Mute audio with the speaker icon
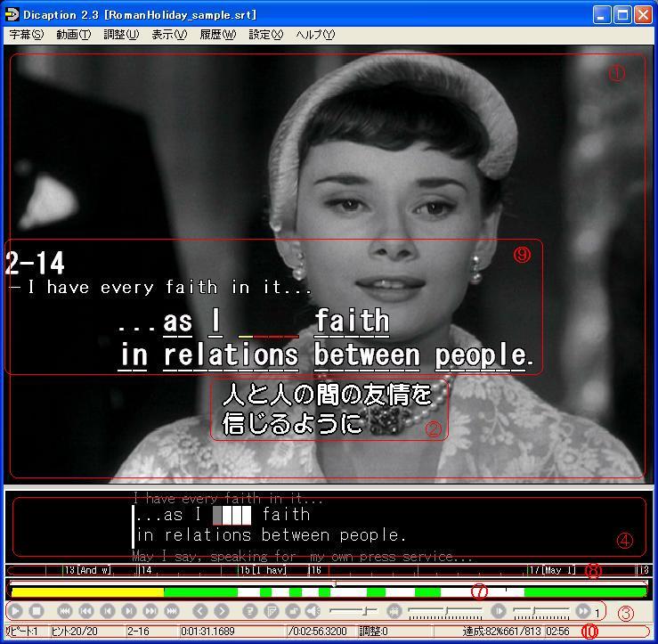 point(313,611)
